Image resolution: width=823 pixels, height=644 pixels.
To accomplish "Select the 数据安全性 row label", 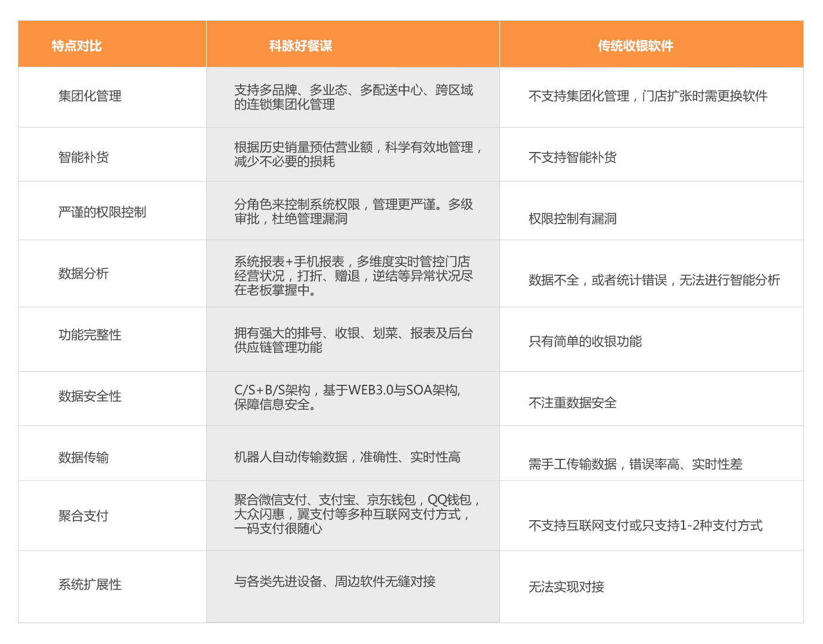I will (x=90, y=396).
